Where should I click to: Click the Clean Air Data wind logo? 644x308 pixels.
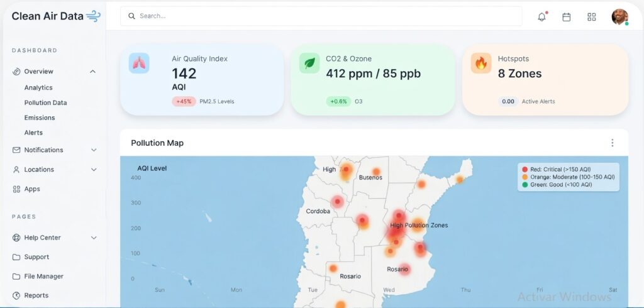click(x=93, y=16)
